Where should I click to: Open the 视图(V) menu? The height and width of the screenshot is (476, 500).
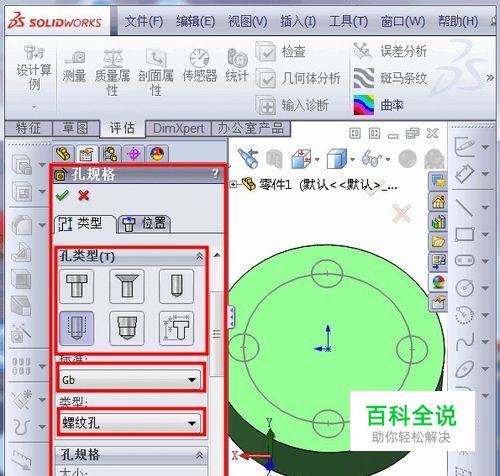tap(247, 22)
